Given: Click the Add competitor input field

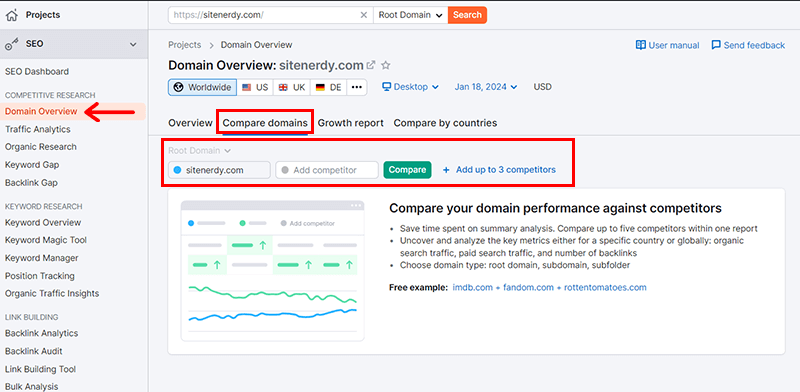Looking at the screenshot, I should [327, 170].
